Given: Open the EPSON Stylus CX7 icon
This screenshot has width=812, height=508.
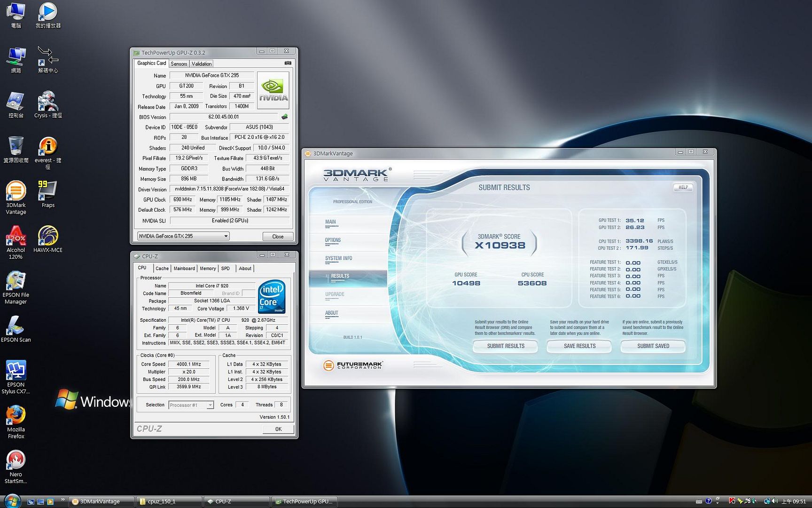Looking at the screenshot, I should 16,377.
